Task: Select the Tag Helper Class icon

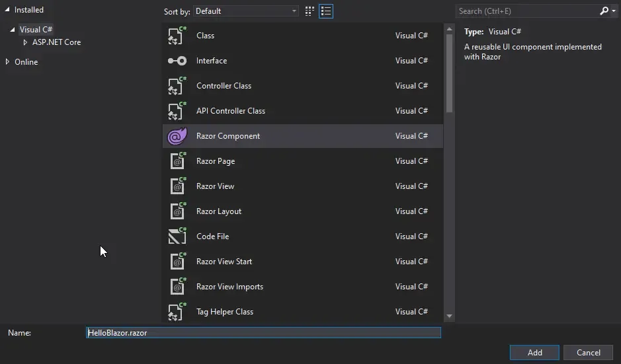Action: point(177,312)
